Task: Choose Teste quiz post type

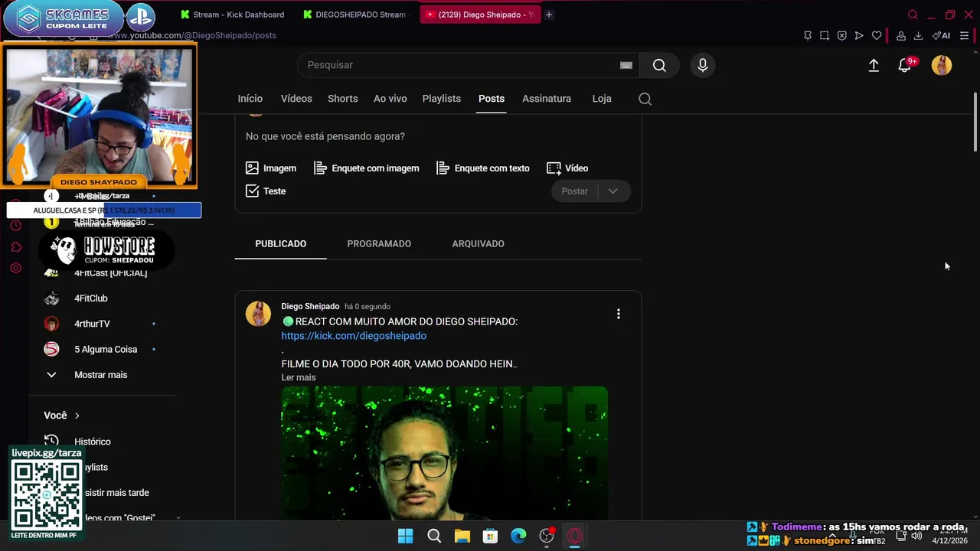Action: [x=266, y=191]
